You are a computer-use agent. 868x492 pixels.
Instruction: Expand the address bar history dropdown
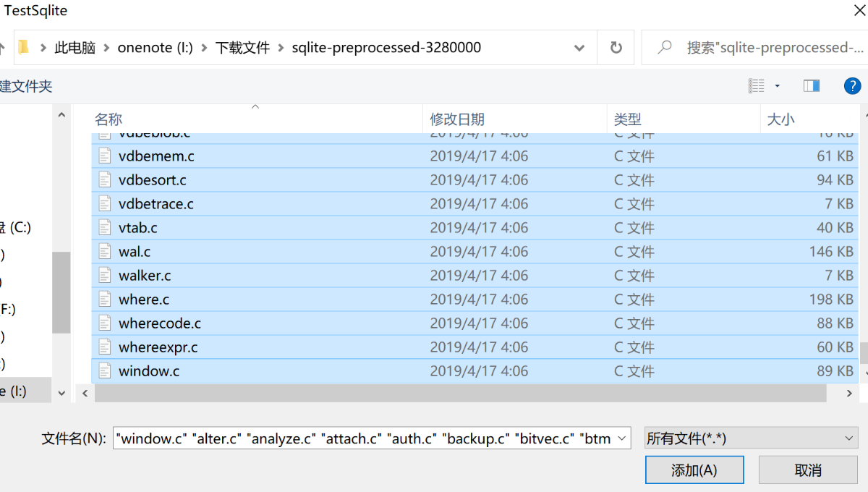tap(579, 48)
